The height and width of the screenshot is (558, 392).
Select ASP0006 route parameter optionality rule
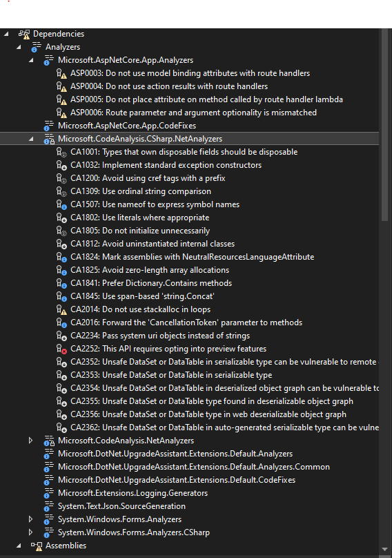[193, 113]
